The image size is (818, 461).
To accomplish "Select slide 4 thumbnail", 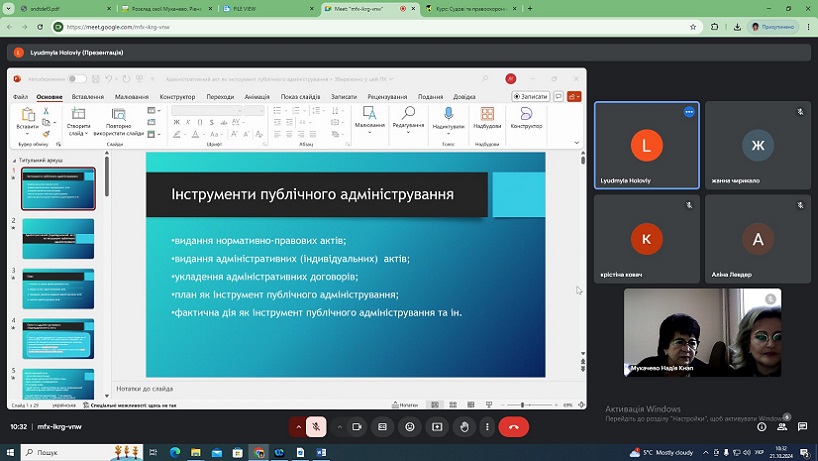I will click(58, 338).
